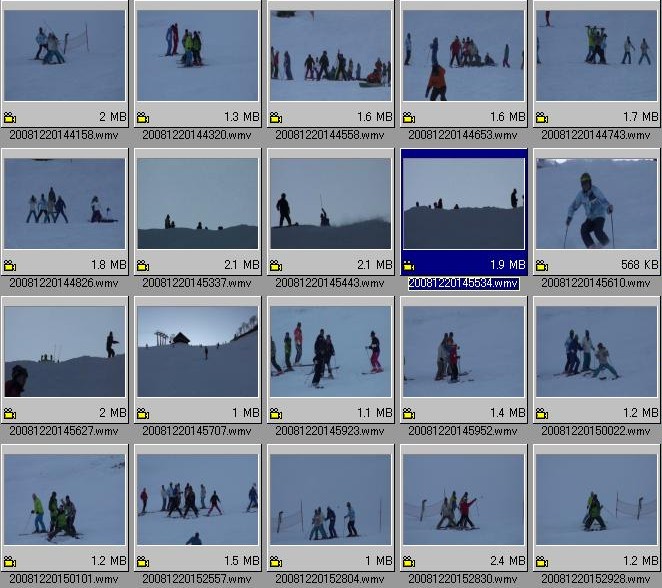Click video icon of 20081220144320.wmv
The height and width of the screenshot is (588, 662).
143,118
